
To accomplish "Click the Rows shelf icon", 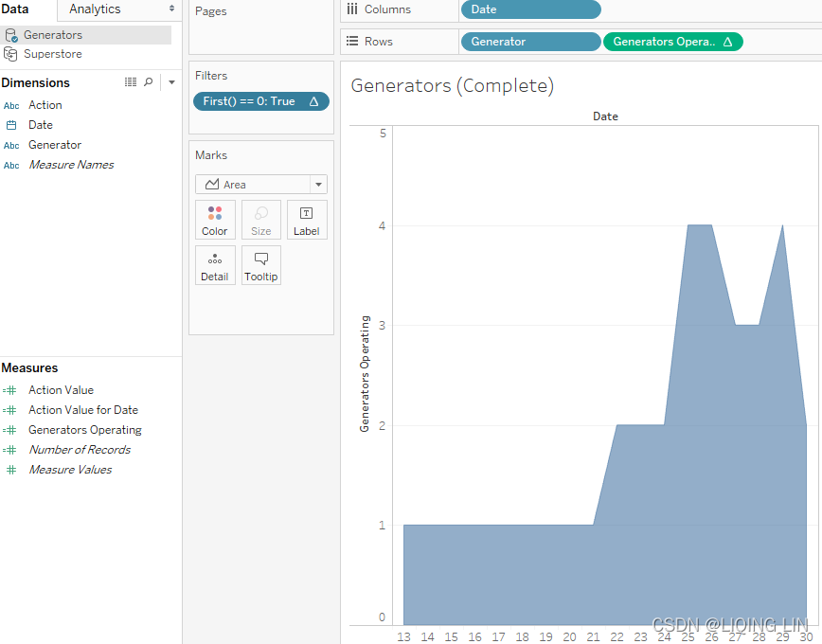I will pyautogui.click(x=352, y=41).
